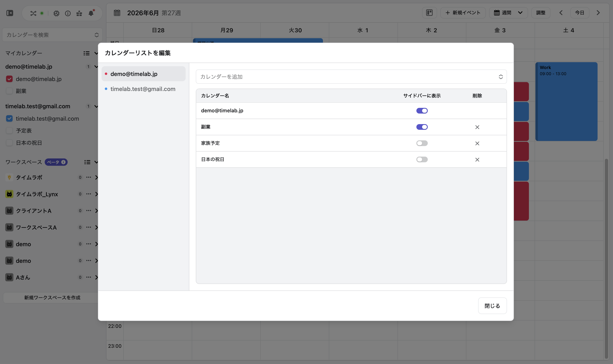Collapse the demo@timelab.jp account group
Screen dimensions: 613x364
click(x=96, y=67)
